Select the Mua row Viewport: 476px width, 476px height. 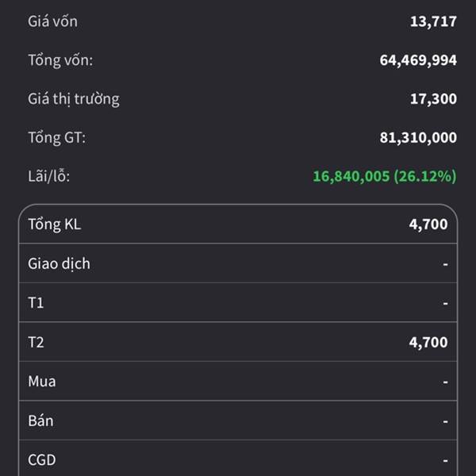238,381
